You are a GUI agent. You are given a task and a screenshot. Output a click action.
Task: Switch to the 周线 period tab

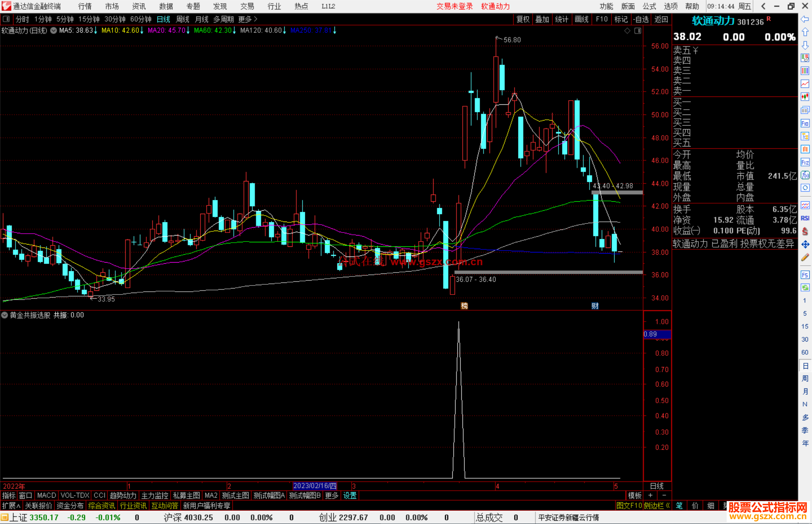pos(183,19)
